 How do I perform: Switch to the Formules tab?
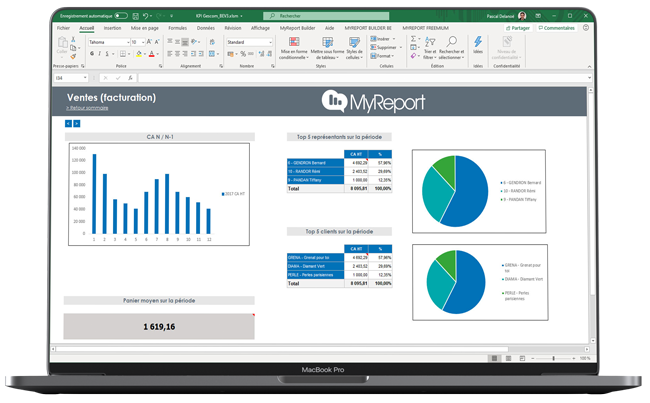[x=177, y=28]
